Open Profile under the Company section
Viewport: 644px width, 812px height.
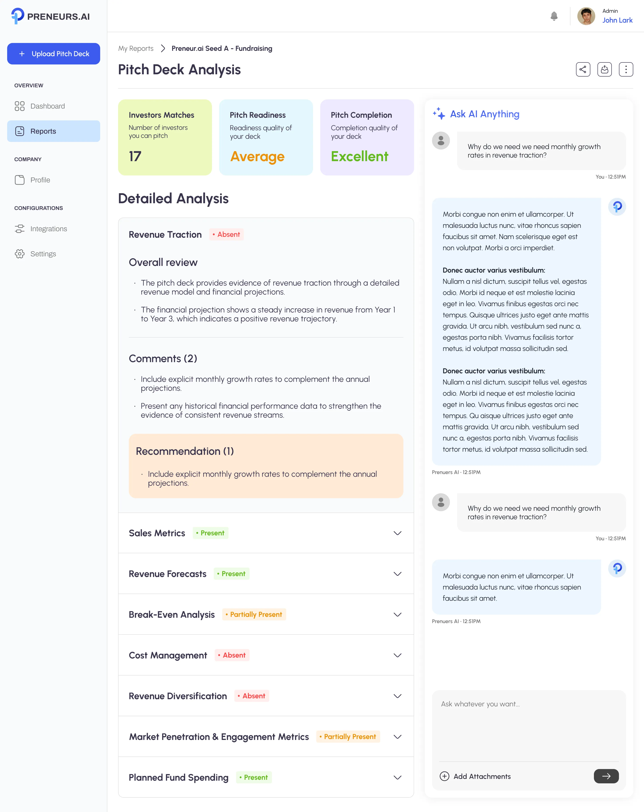click(x=40, y=180)
